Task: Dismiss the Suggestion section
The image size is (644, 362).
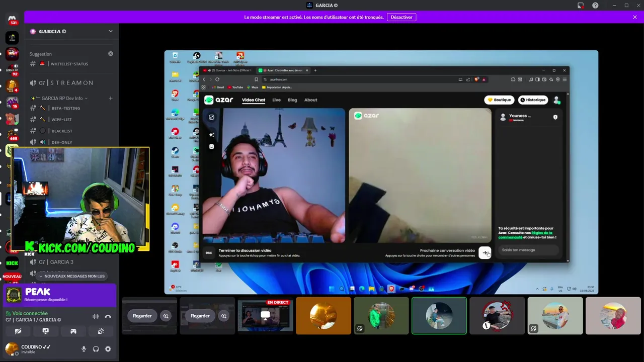Action: [x=111, y=54]
